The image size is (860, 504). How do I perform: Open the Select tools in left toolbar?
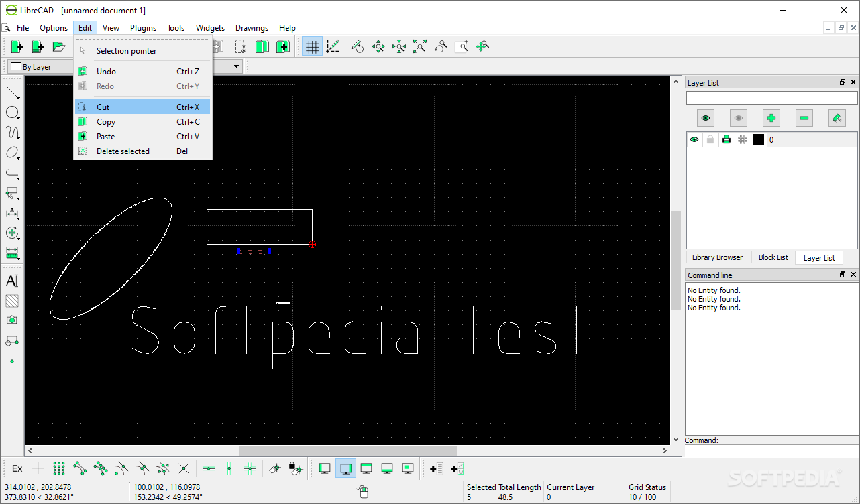click(12, 193)
